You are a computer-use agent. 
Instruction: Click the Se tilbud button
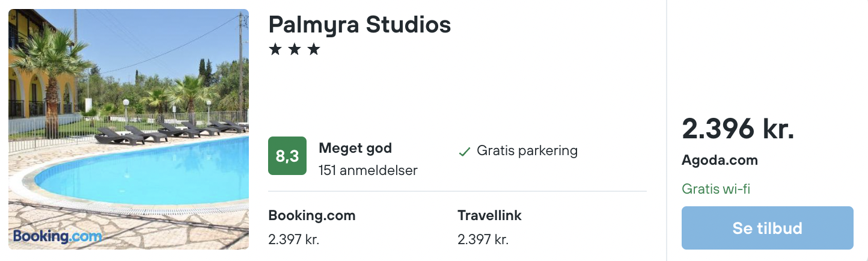click(767, 228)
